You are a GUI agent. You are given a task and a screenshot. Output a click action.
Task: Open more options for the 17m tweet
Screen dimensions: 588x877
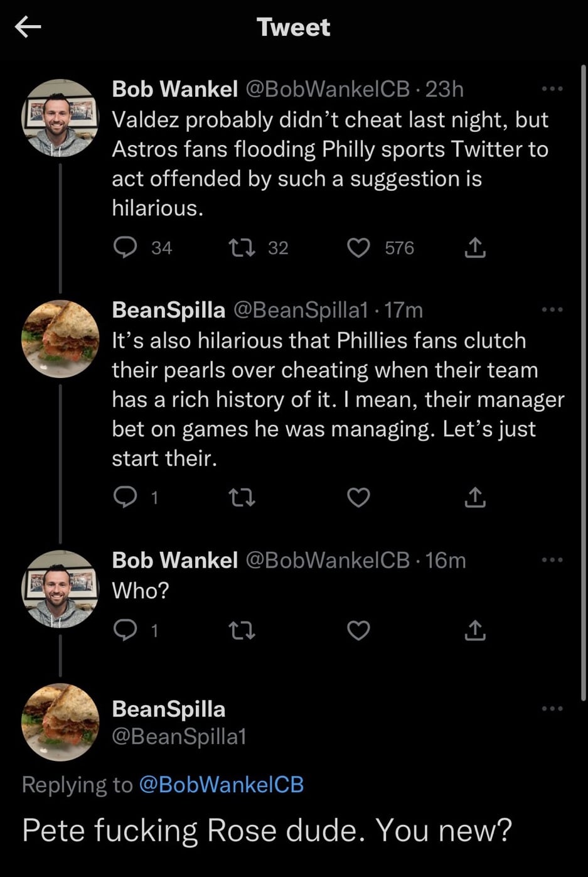[x=552, y=309]
